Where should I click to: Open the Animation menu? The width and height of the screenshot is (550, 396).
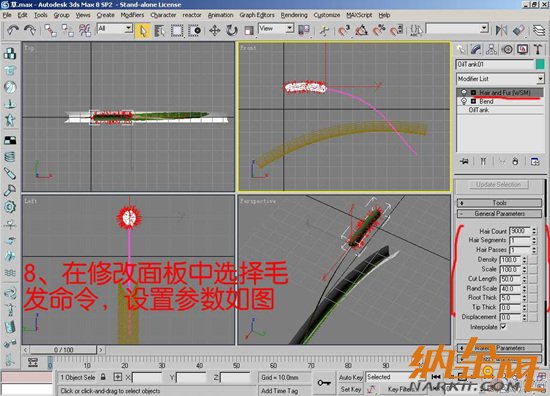point(220,15)
